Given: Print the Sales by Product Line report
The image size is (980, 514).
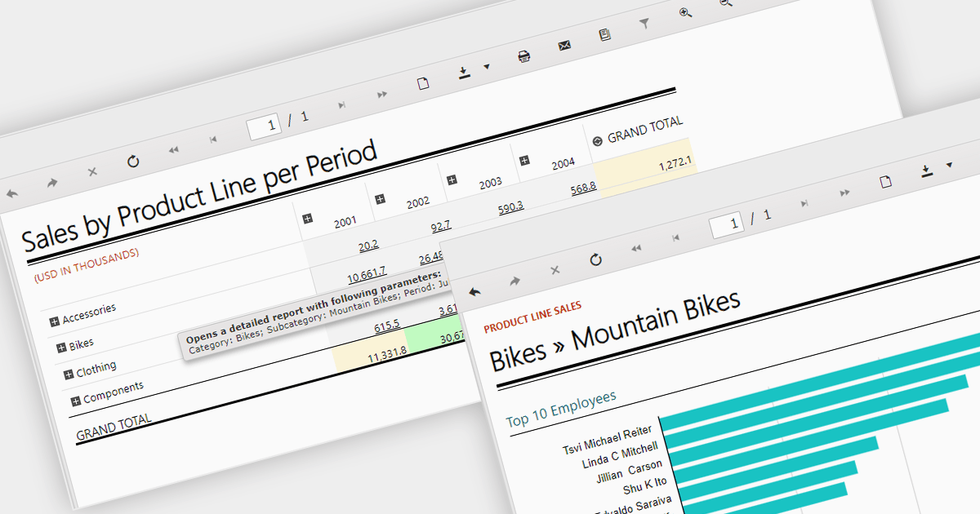Looking at the screenshot, I should [524, 56].
